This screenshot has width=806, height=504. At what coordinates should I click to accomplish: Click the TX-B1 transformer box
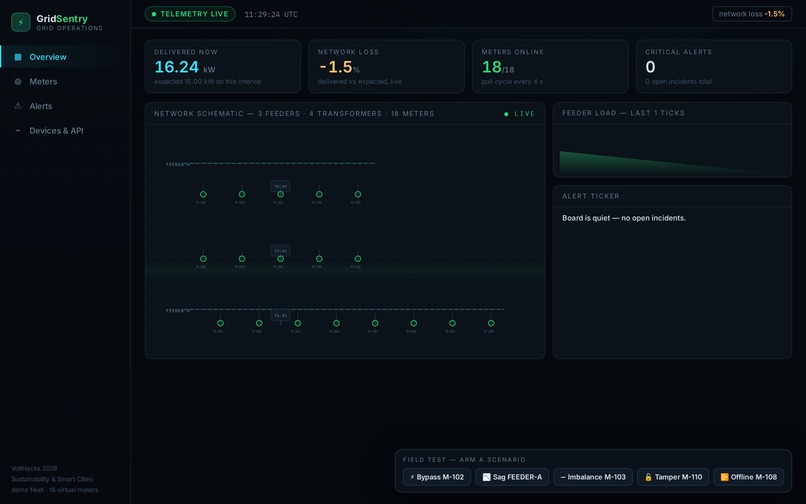coord(281,315)
